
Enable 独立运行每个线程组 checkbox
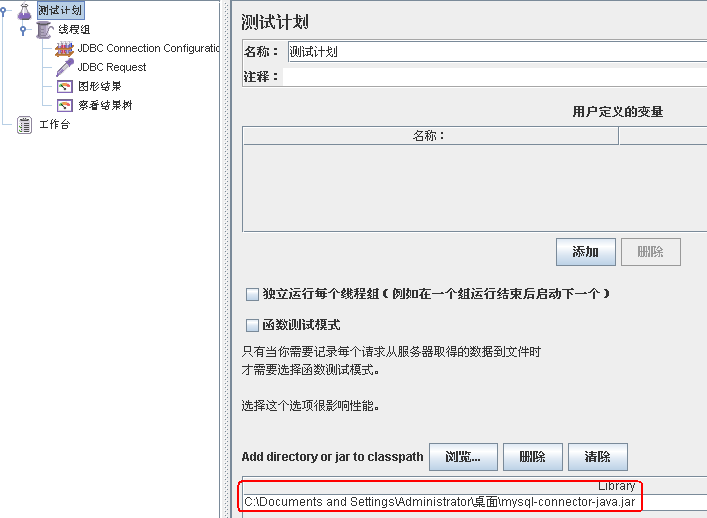click(252, 294)
